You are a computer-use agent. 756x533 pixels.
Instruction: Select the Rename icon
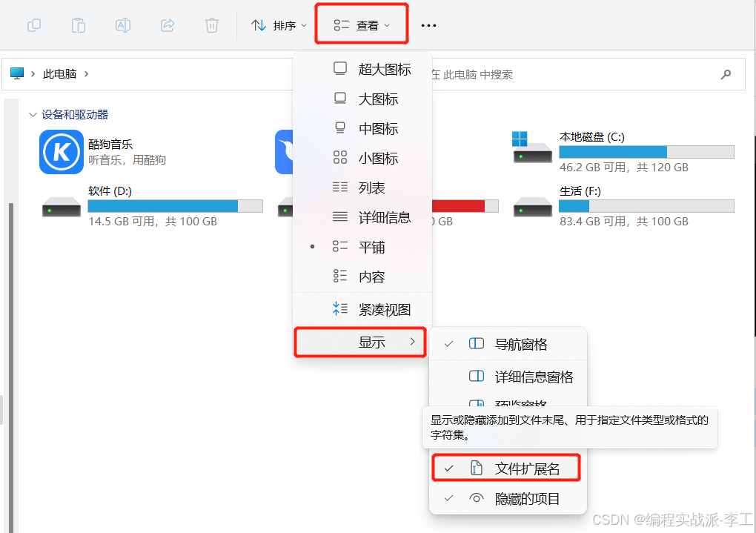122,24
